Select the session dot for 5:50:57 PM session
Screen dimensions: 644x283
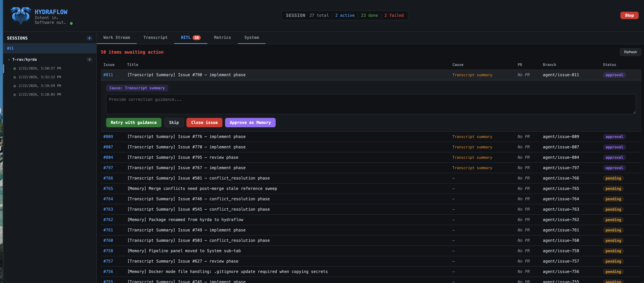point(15,68)
